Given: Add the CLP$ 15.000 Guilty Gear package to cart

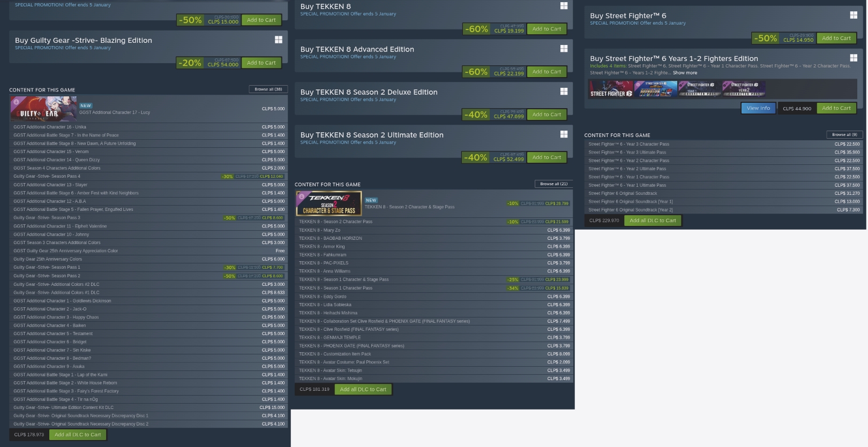Looking at the screenshot, I should point(261,20).
